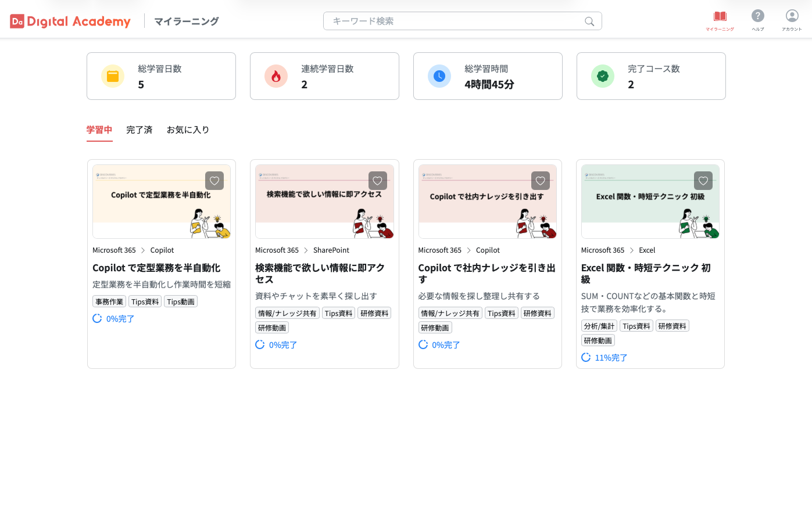Select the Tips動画 tag

[x=181, y=301]
